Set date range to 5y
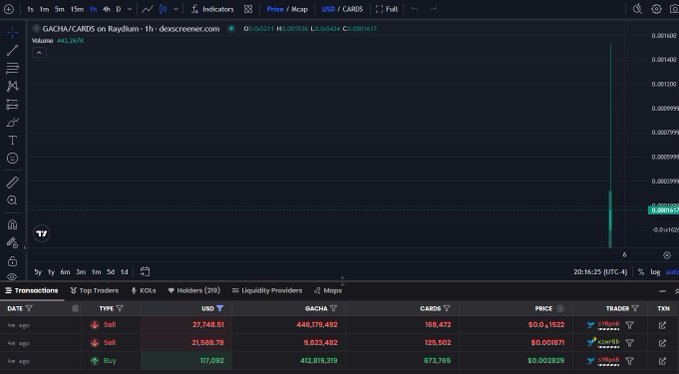The height and width of the screenshot is (374, 679). [38, 272]
